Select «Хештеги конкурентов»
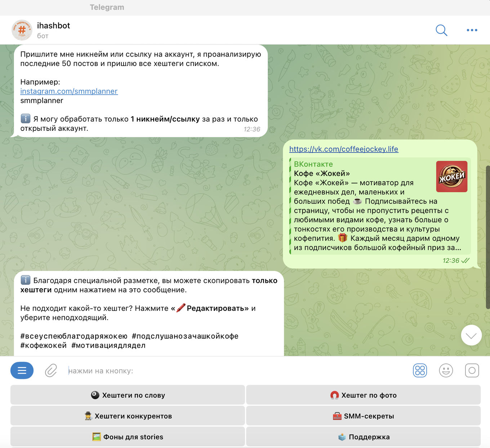The image size is (490, 448). point(128,416)
